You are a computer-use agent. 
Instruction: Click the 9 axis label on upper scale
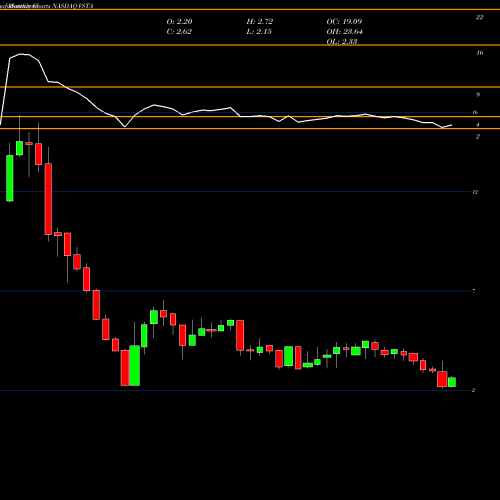(x=478, y=95)
